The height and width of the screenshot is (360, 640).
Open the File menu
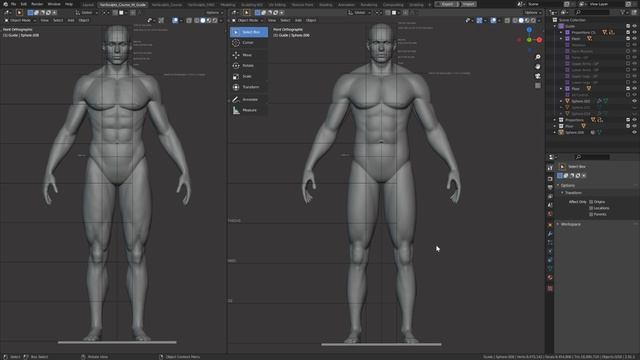[13, 4]
